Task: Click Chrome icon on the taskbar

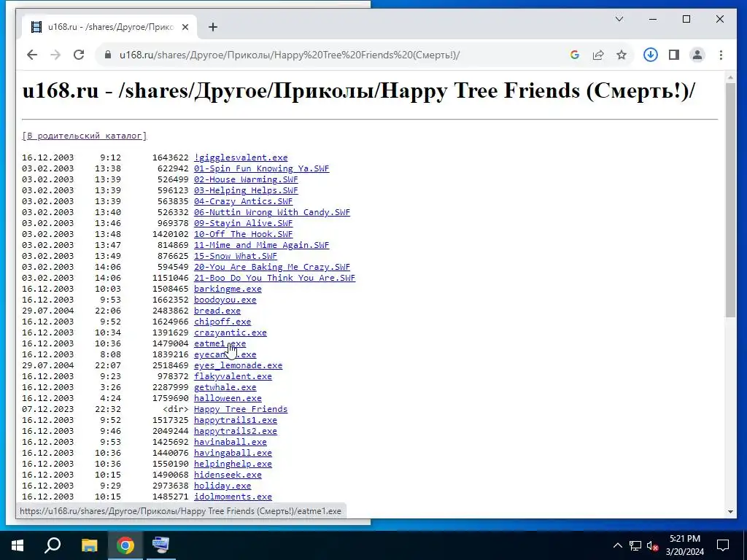Action: [125, 545]
